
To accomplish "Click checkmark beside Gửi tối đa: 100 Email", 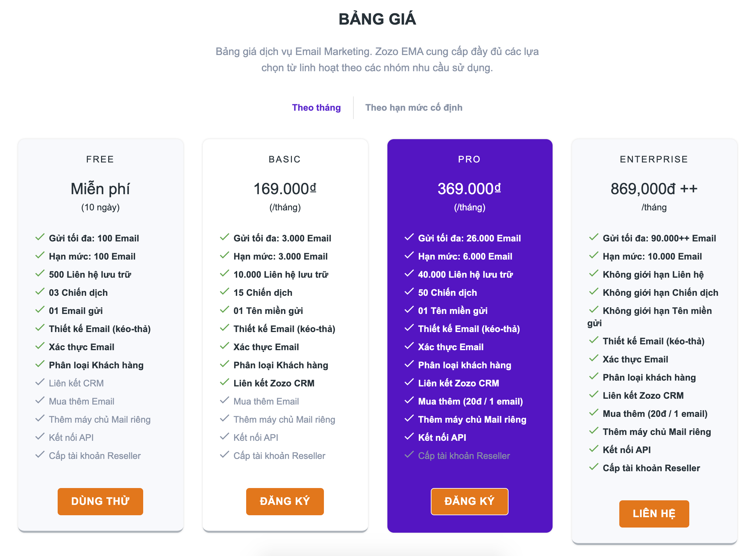I will [x=40, y=237].
